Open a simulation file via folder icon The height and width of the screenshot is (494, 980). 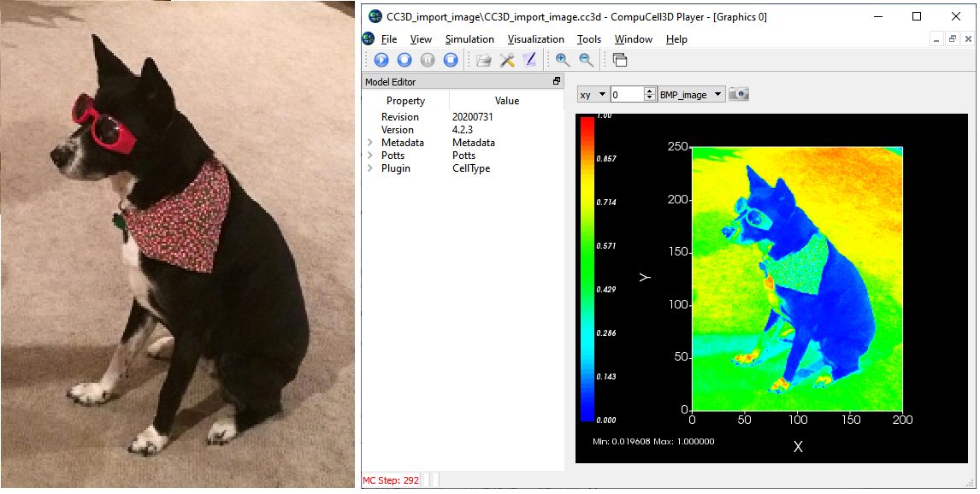(484, 60)
